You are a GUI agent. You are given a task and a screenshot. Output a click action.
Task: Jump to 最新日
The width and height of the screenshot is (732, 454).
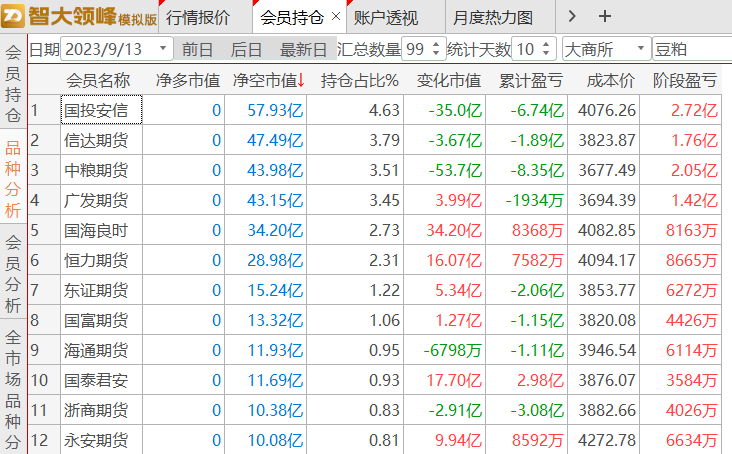pos(303,49)
